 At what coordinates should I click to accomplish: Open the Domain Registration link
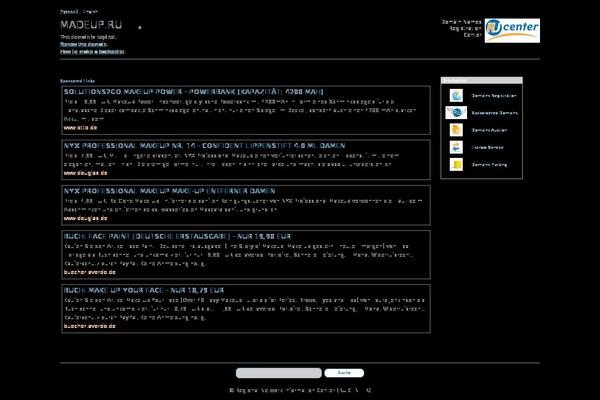tap(494, 96)
